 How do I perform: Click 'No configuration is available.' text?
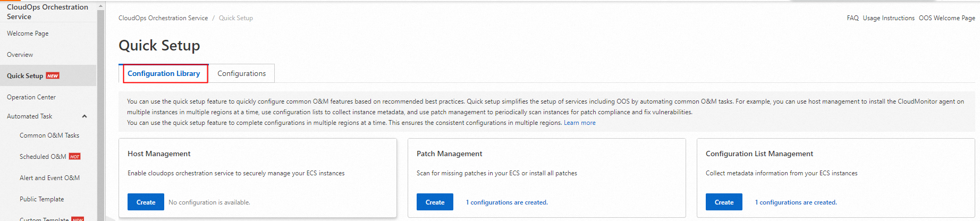[x=209, y=202]
